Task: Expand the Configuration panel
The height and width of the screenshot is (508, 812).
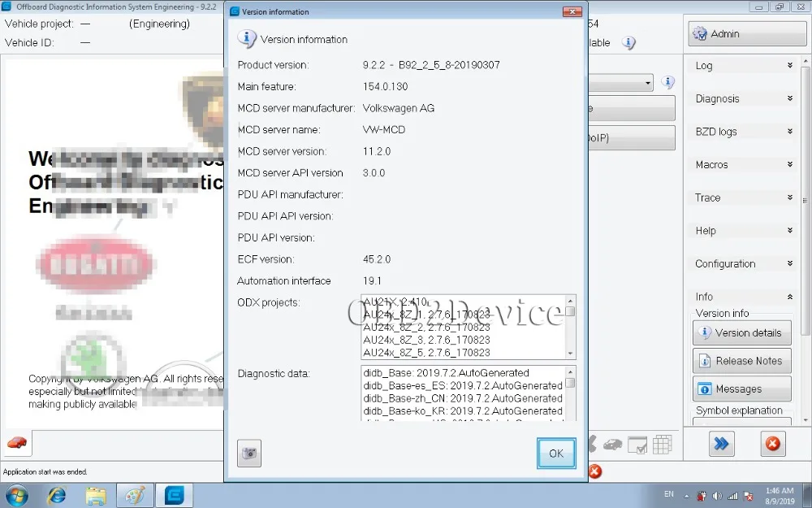Action: point(742,263)
